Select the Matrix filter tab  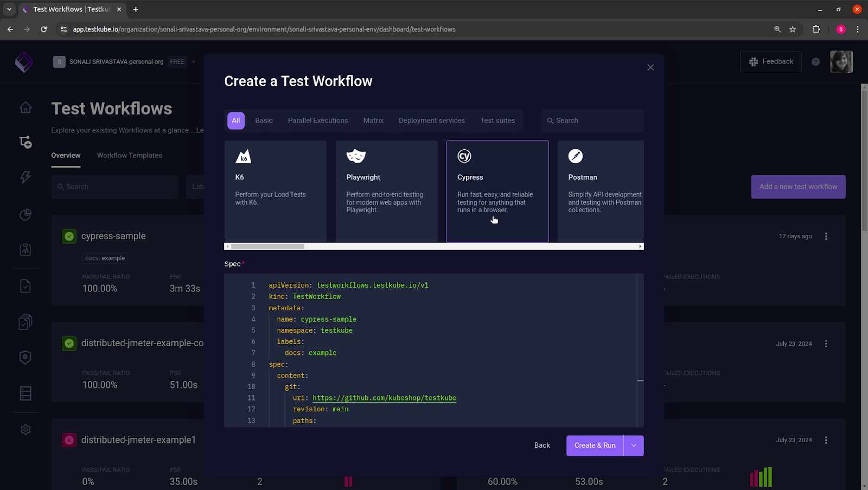tap(373, 120)
